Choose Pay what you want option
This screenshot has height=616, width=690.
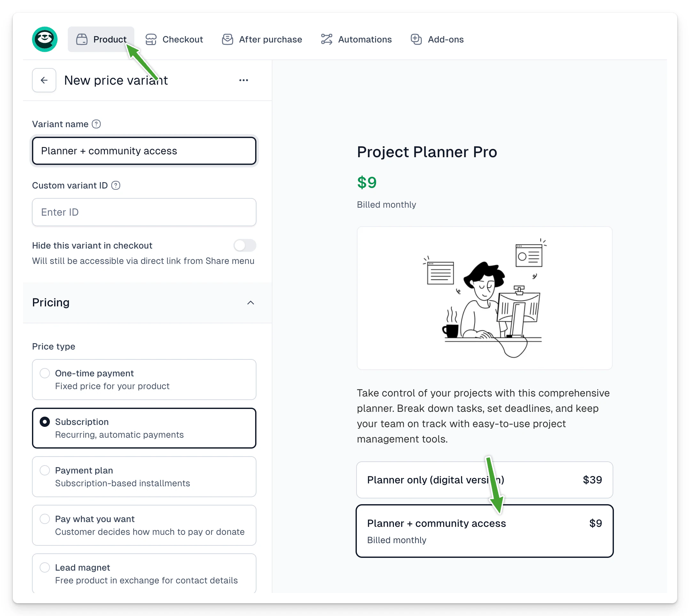click(x=144, y=525)
